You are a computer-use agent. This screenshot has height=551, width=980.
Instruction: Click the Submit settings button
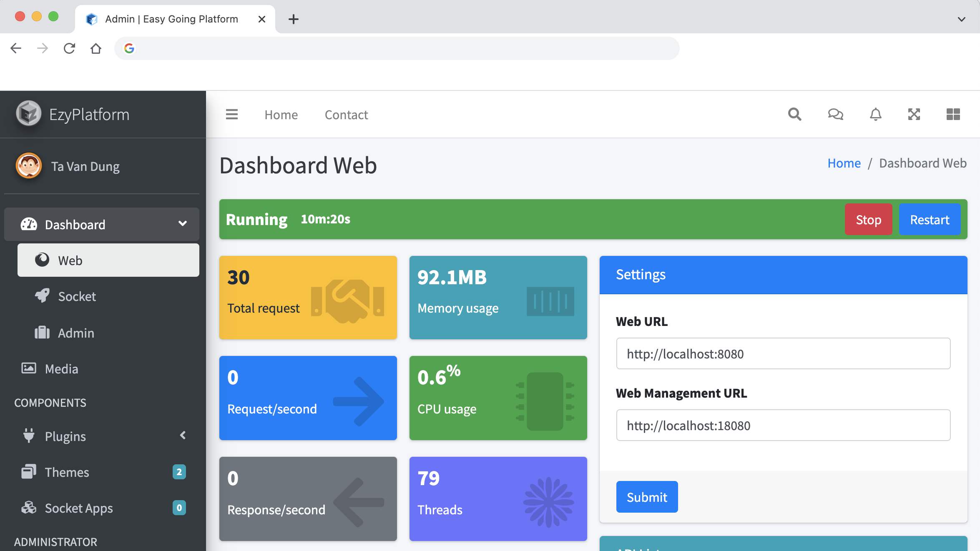click(647, 497)
